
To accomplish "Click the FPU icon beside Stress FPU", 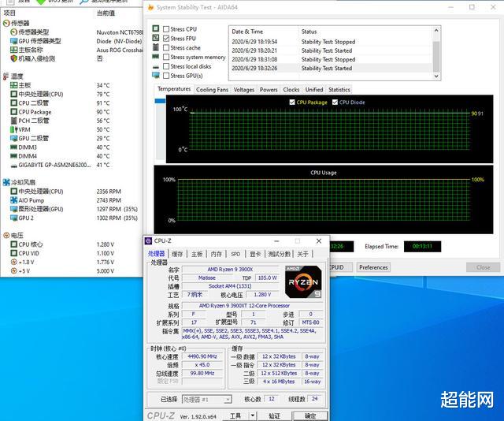I will click(156, 38).
